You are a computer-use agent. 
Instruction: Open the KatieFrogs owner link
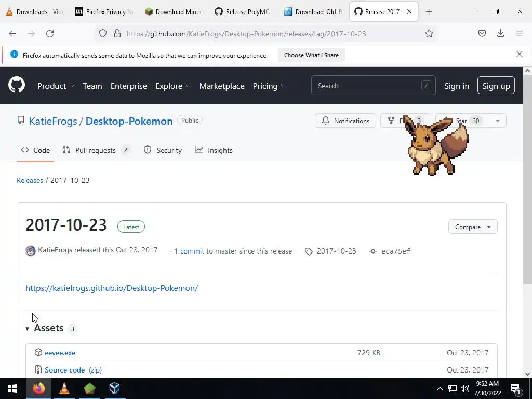pyautogui.click(x=53, y=121)
